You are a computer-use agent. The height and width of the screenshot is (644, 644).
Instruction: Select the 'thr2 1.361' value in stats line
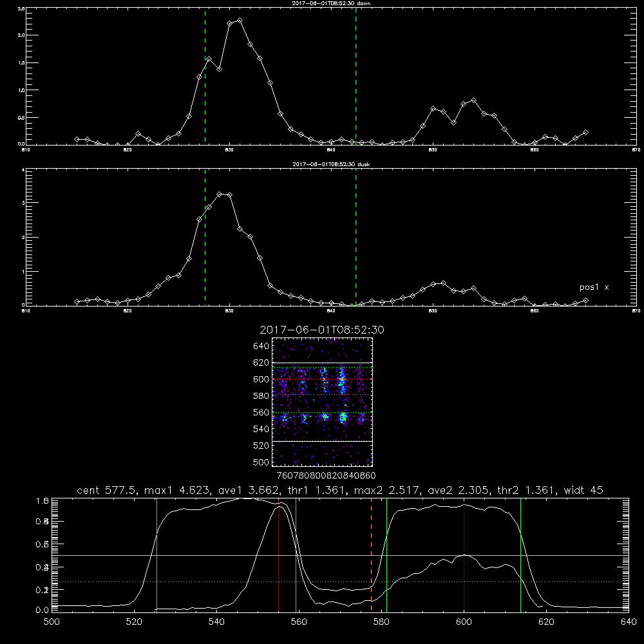[x=527, y=490]
